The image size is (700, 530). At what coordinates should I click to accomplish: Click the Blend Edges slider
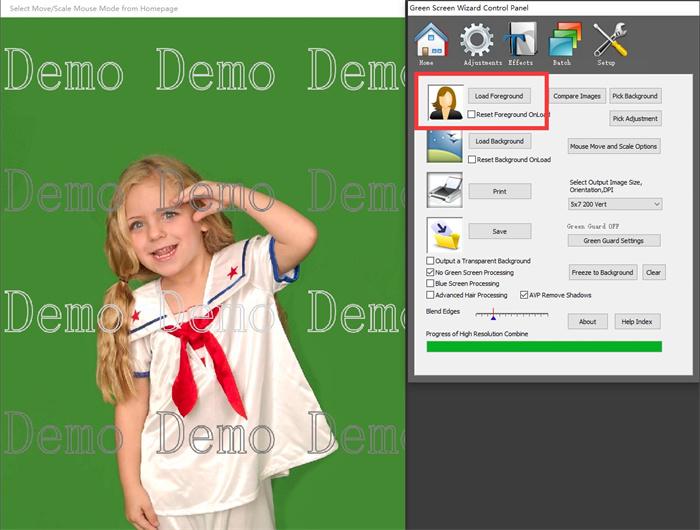(512, 315)
